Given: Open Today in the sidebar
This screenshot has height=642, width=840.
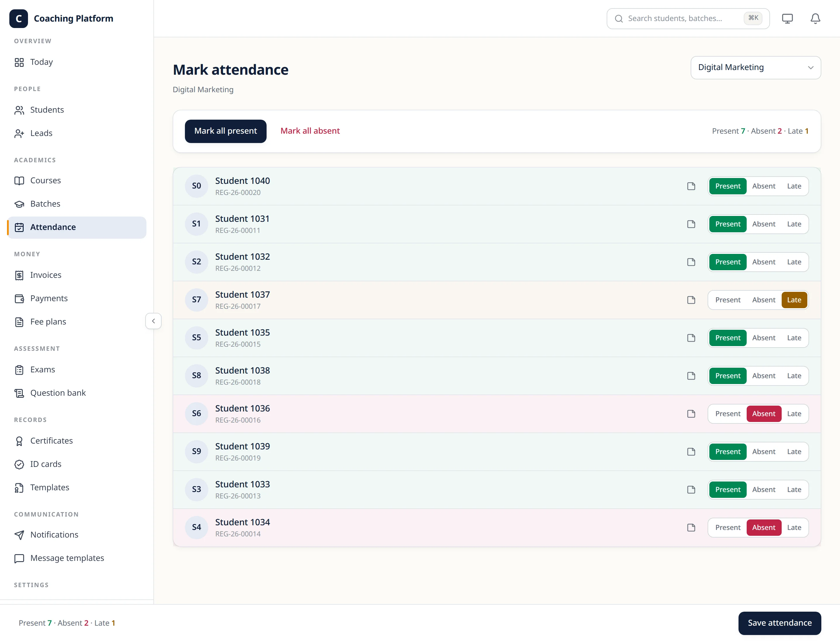Looking at the screenshot, I should pyautogui.click(x=76, y=62).
